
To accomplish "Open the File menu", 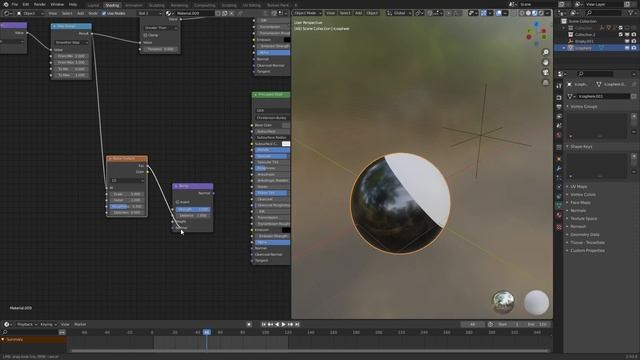I will click(15, 4).
